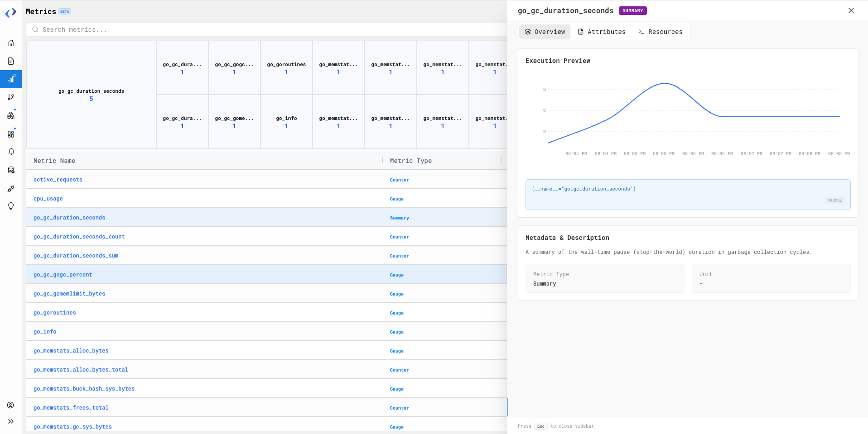This screenshot has width=868, height=434.
Task: Switch to the Overview tab
Action: [545, 32]
